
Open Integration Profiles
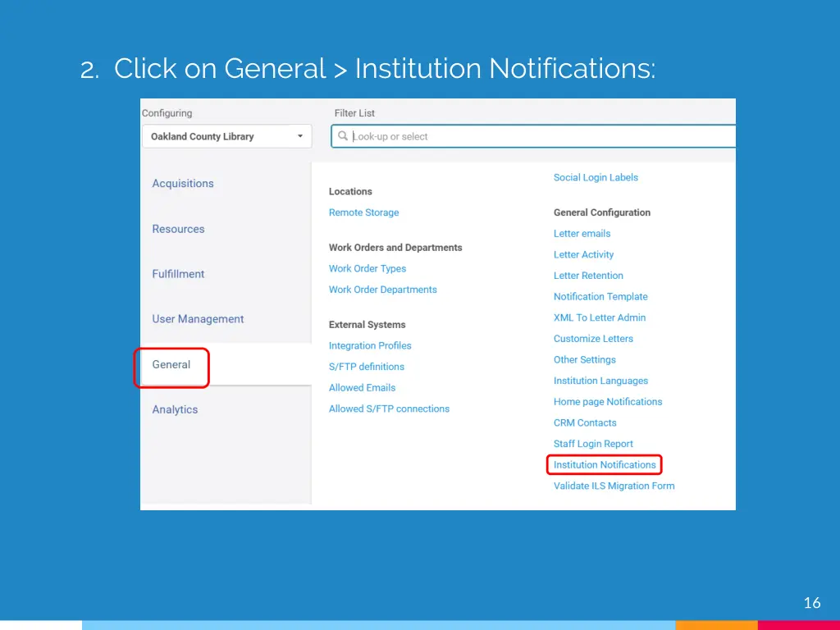(x=370, y=345)
